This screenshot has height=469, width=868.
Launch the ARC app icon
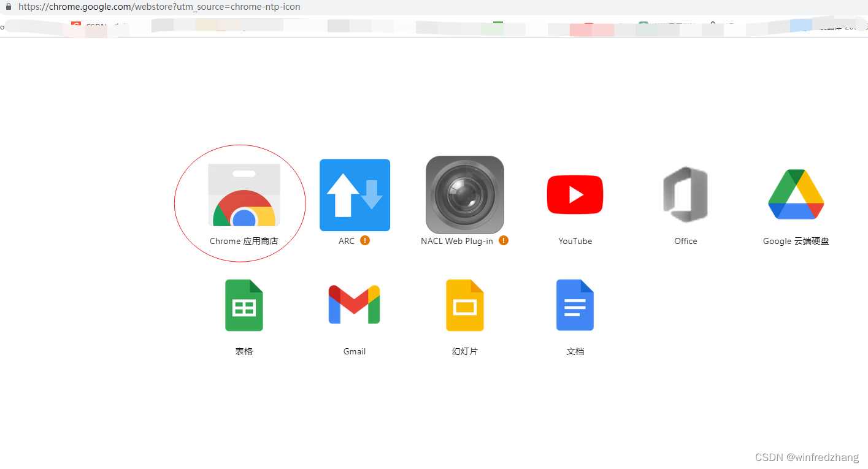point(355,195)
